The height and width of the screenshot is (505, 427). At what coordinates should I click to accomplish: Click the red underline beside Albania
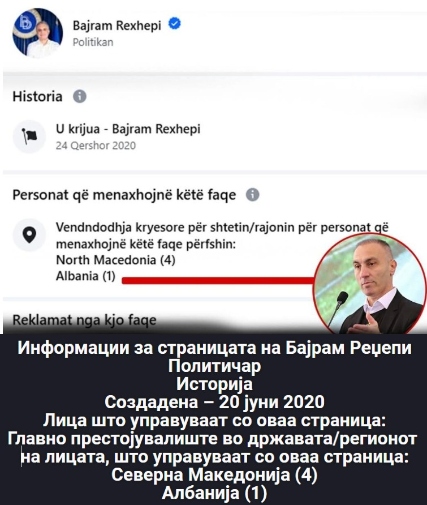click(219, 281)
